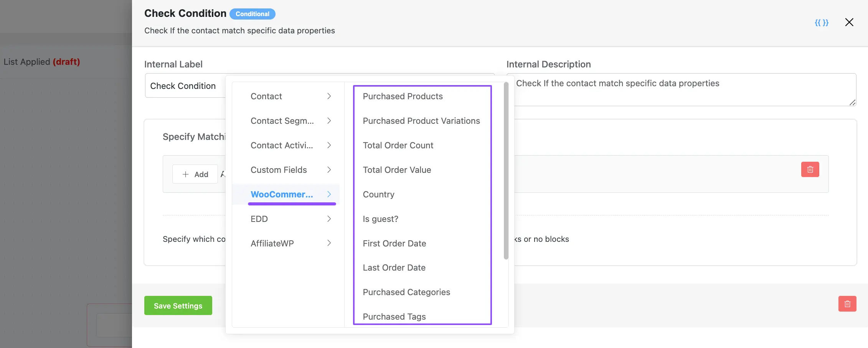Click chevron arrow next to EDD
868x348 pixels.
(x=329, y=219)
